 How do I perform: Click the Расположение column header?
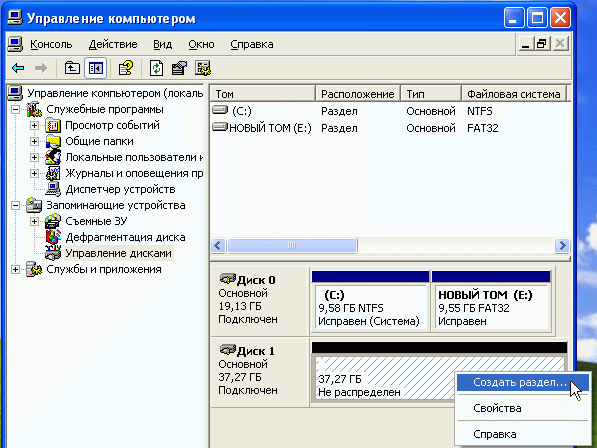coord(358,94)
